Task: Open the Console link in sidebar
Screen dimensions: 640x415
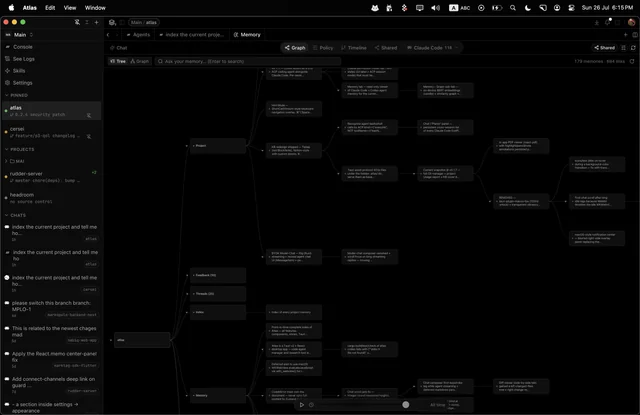Action: [x=19, y=47]
